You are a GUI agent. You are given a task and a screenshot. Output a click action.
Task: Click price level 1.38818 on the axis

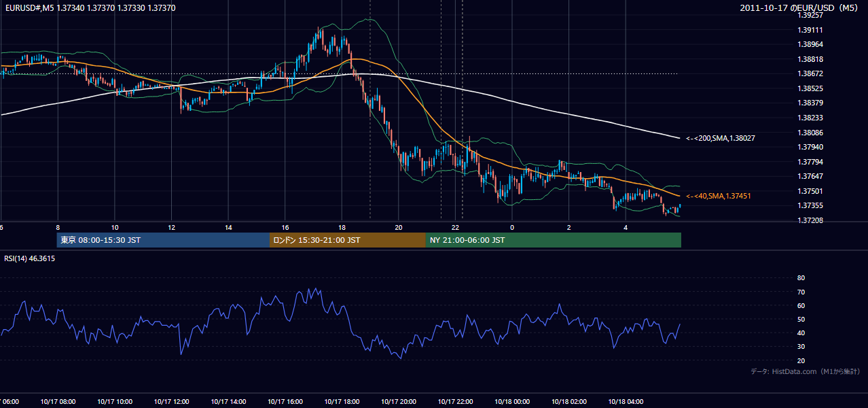pyautogui.click(x=810, y=59)
